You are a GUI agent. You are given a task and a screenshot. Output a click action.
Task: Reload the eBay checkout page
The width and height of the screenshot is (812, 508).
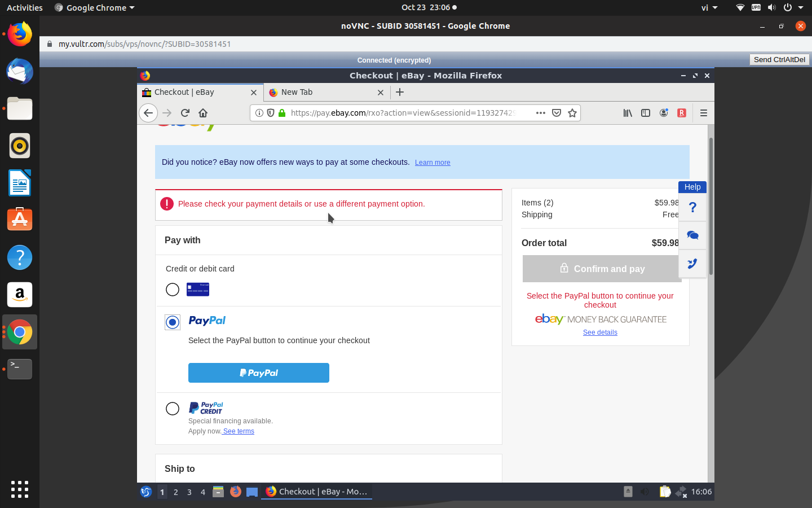pyautogui.click(x=185, y=113)
